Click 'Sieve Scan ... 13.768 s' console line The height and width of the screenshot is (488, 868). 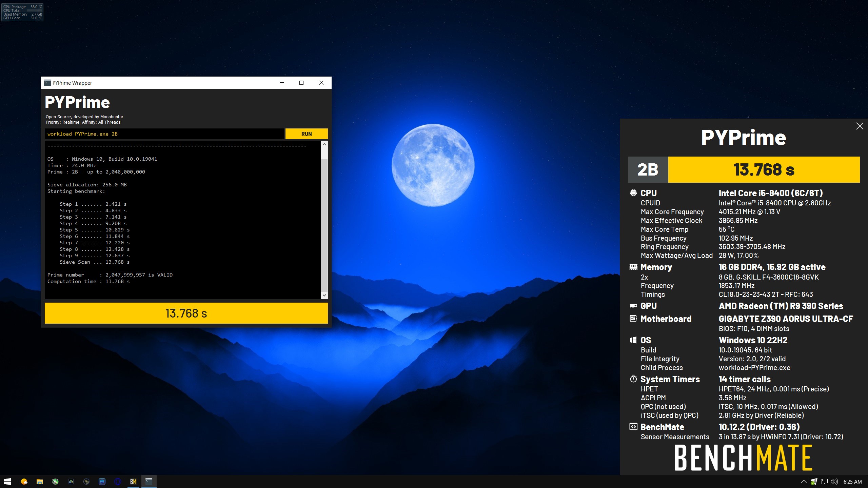click(x=95, y=262)
